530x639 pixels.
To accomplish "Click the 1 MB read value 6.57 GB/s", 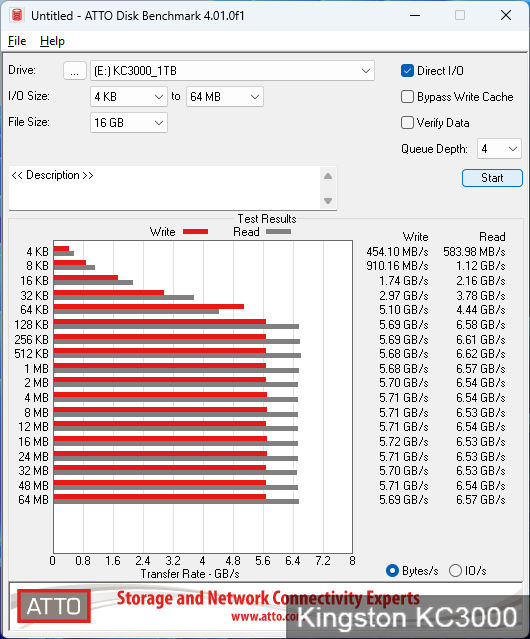I will (481, 369).
